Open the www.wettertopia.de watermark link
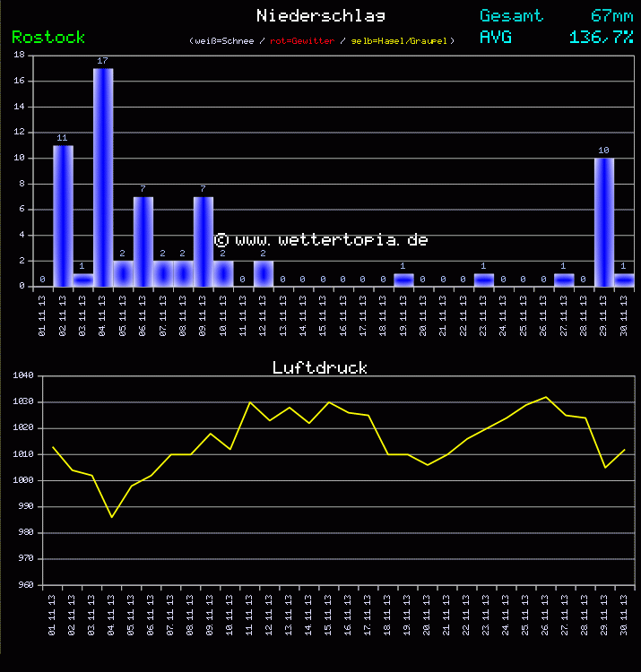The image size is (641, 672). tap(321, 240)
